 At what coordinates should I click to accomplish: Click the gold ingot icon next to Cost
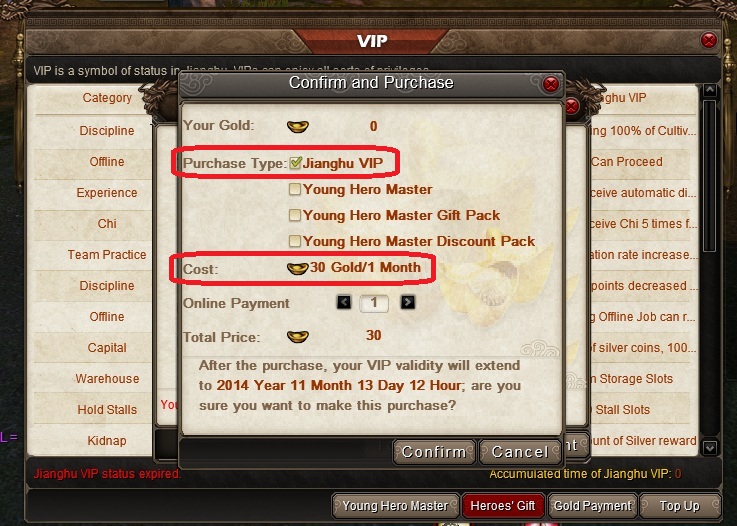pos(297,268)
